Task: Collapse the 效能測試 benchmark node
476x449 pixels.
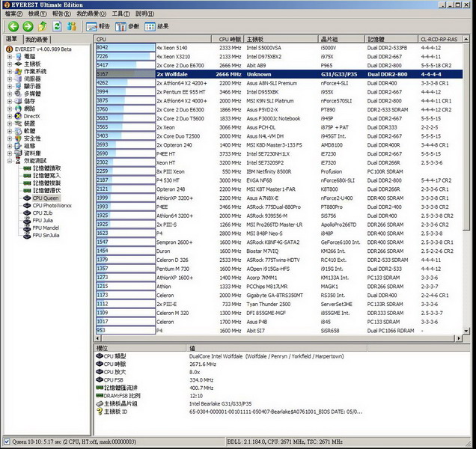Action: point(10,161)
